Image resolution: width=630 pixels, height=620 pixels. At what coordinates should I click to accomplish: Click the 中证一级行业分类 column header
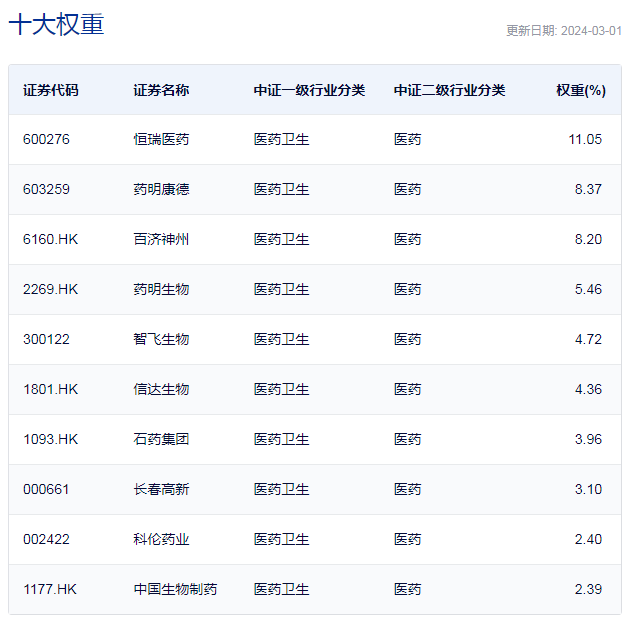tap(309, 90)
